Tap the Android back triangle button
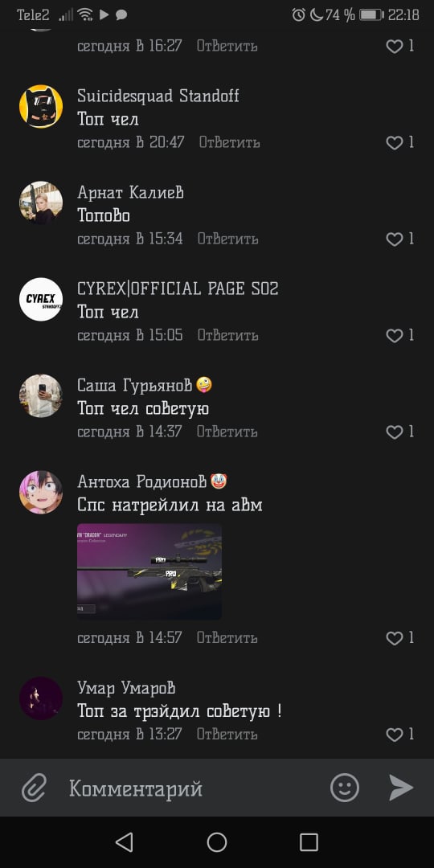 point(124,842)
